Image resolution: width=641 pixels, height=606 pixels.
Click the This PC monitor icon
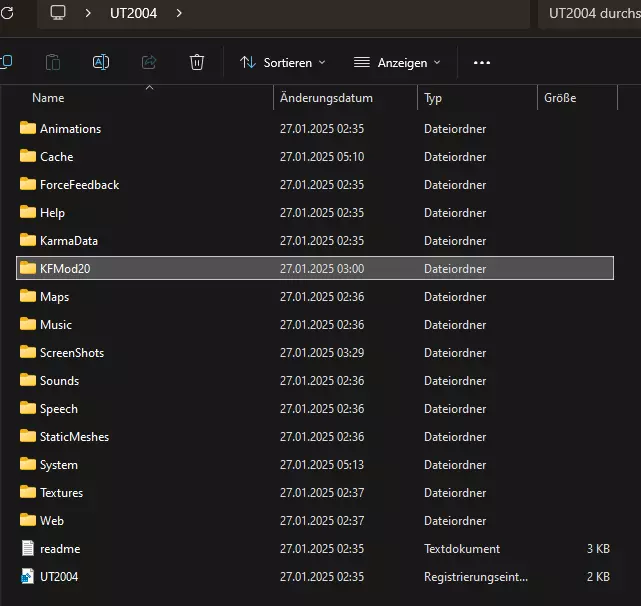click(58, 13)
